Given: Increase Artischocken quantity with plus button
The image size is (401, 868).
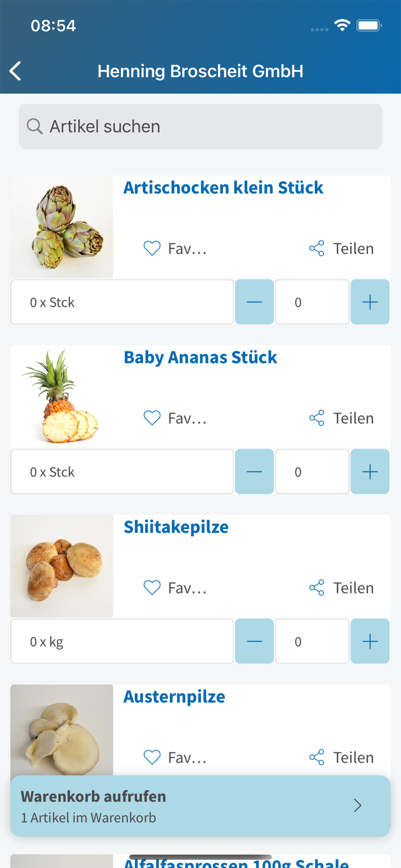Looking at the screenshot, I should tap(370, 302).
